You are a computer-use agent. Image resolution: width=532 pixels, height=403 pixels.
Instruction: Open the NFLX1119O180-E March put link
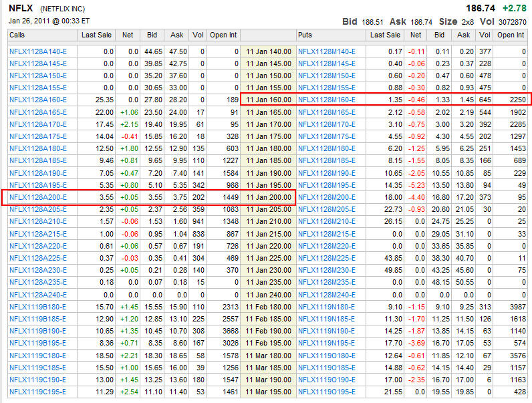pos(327,356)
